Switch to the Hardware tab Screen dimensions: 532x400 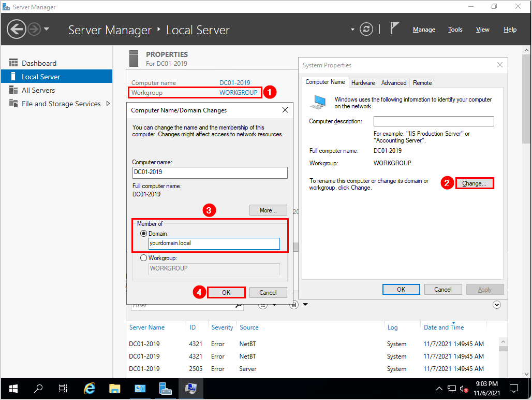click(363, 83)
